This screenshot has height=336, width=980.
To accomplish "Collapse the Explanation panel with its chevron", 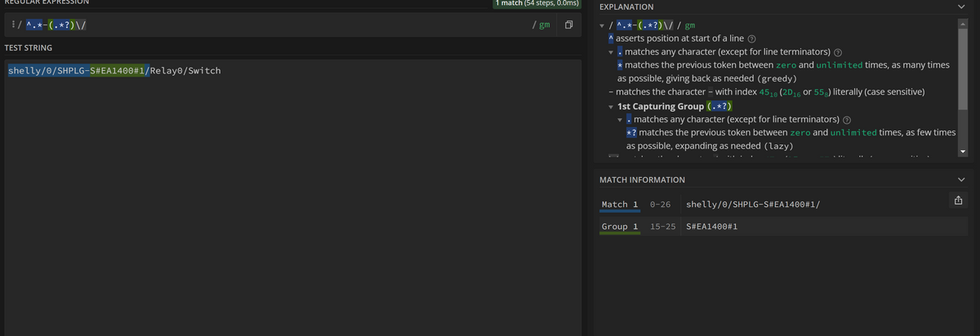I will tap(961, 7).
